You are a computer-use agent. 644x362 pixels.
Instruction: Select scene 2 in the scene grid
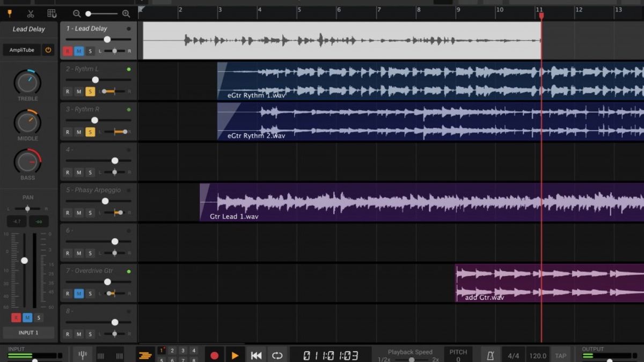coord(172,350)
